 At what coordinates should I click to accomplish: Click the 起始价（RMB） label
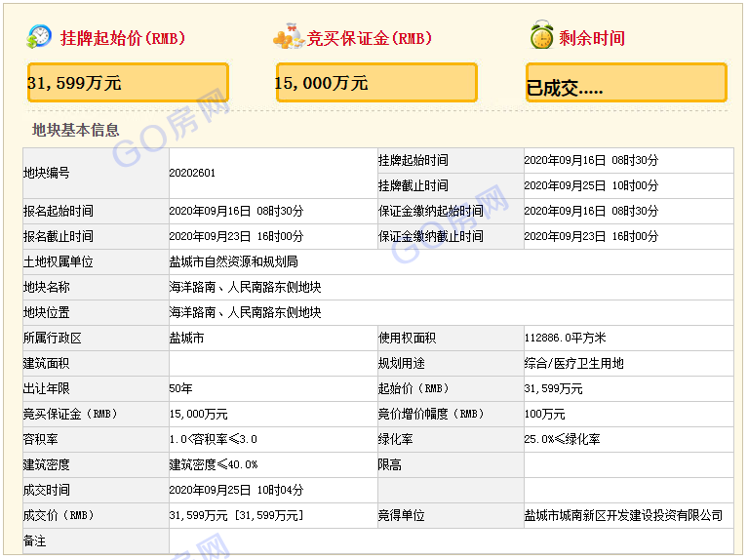click(413, 388)
